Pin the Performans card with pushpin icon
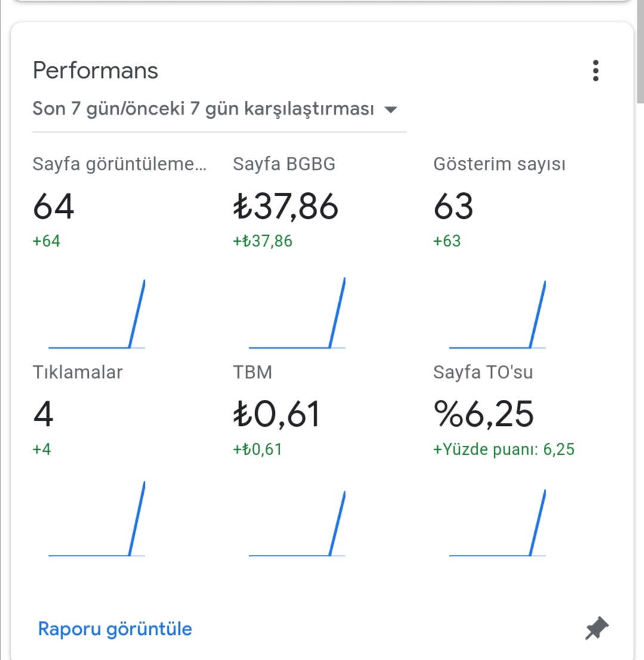The image size is (644, 660). [x=596, y=628]
